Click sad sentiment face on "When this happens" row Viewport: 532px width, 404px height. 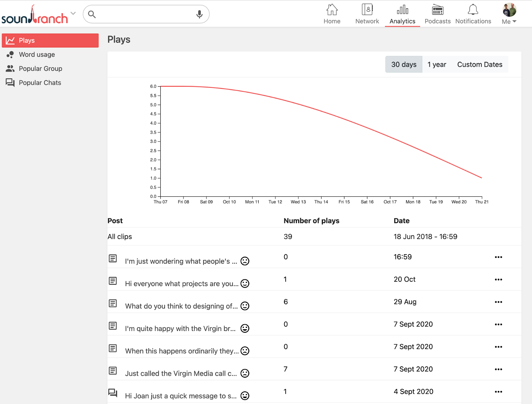[245, 351]
